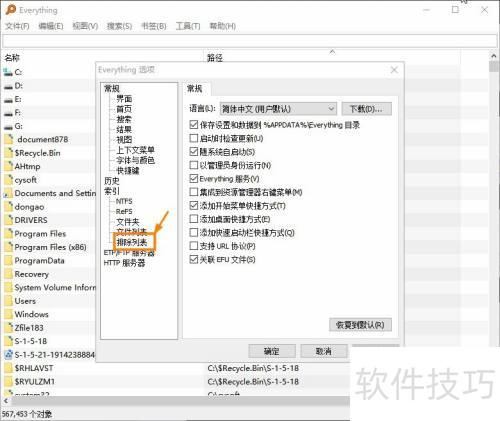
Task: Select 字体与颜色 in options tree
Action: tap(135, 160)
